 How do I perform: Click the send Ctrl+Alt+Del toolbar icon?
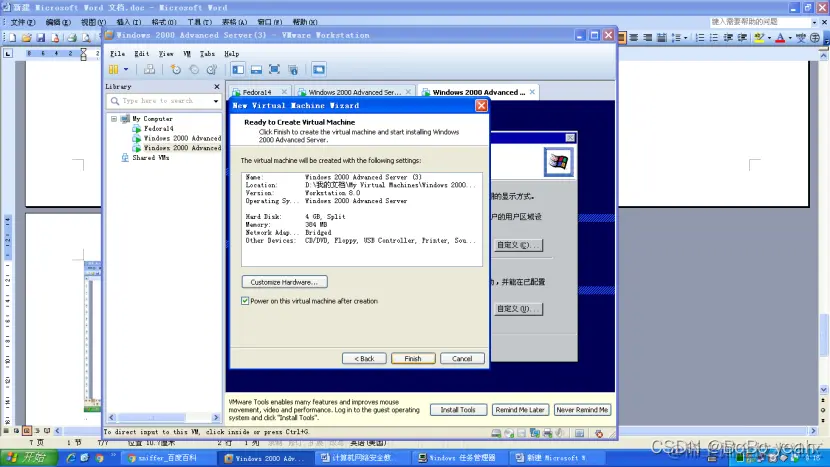pyautogui.click(x=150, y=69)
